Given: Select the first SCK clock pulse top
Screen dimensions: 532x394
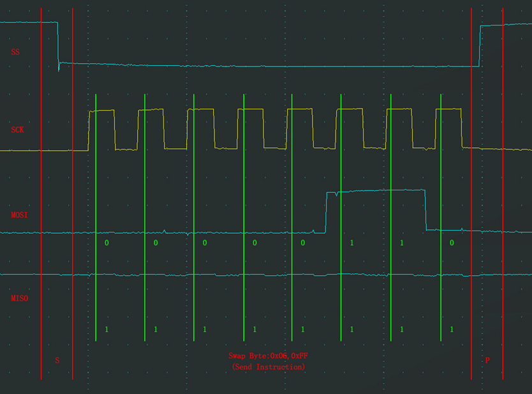Looking at the screenshot, I should tap(102, 110).
